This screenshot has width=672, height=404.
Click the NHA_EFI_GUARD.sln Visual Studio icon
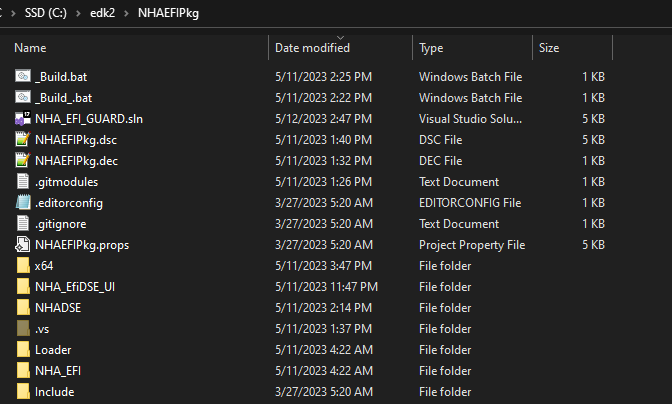23,118
